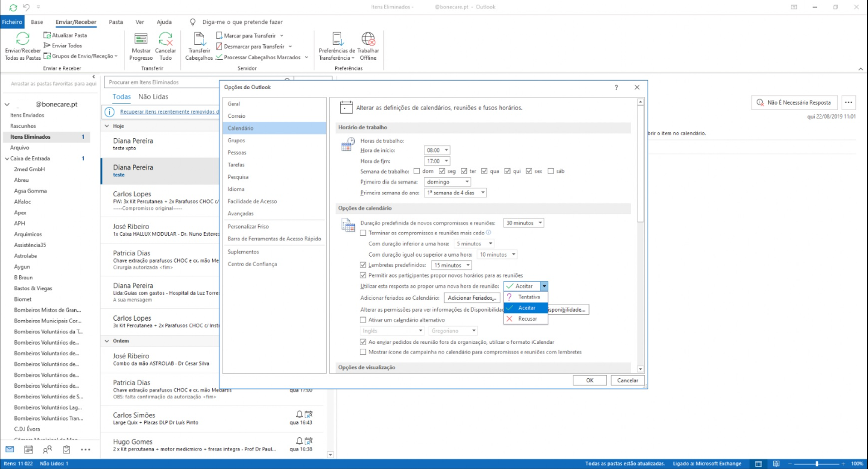Collapse Caixa de Entrada folder tree
Screen dimensions: 868x469
[x=6, y=159]
